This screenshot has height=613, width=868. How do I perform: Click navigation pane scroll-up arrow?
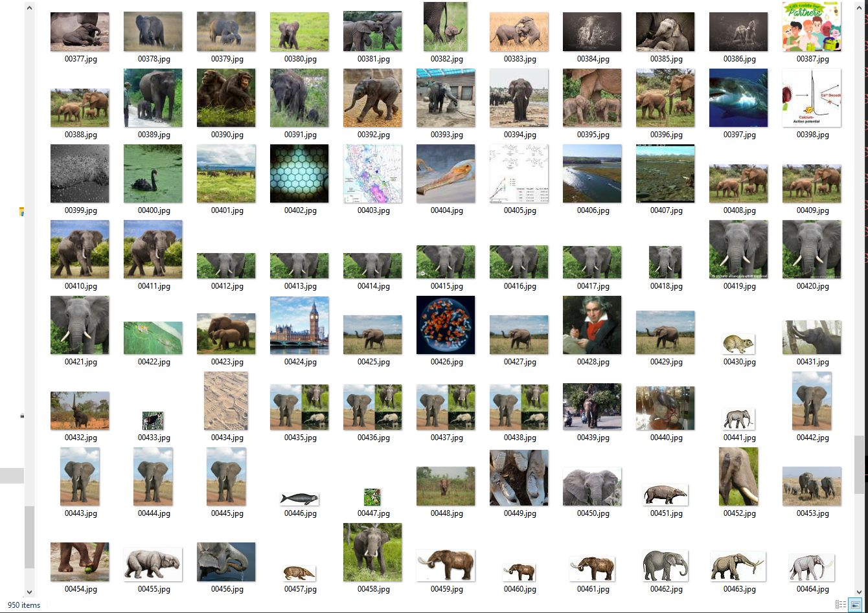pyautogui.click(x=28, y=8)
